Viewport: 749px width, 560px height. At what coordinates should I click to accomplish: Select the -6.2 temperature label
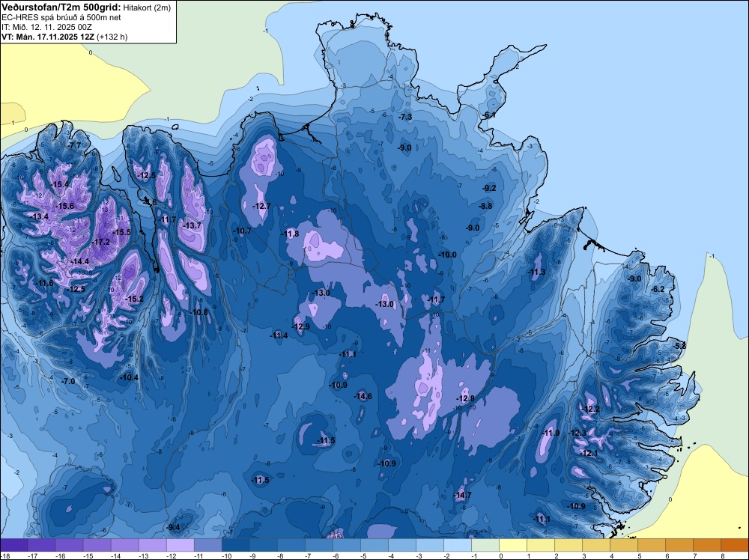[x=658, y=289]
